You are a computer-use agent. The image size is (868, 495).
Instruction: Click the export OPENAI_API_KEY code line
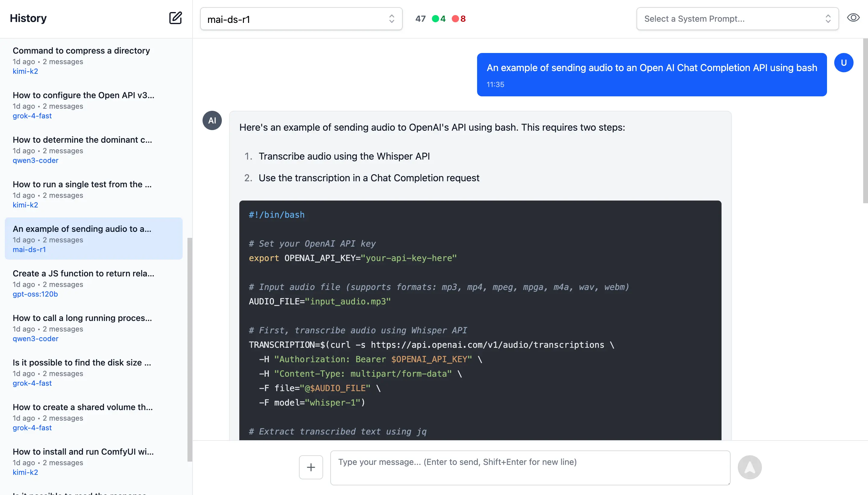pos(353,258)
